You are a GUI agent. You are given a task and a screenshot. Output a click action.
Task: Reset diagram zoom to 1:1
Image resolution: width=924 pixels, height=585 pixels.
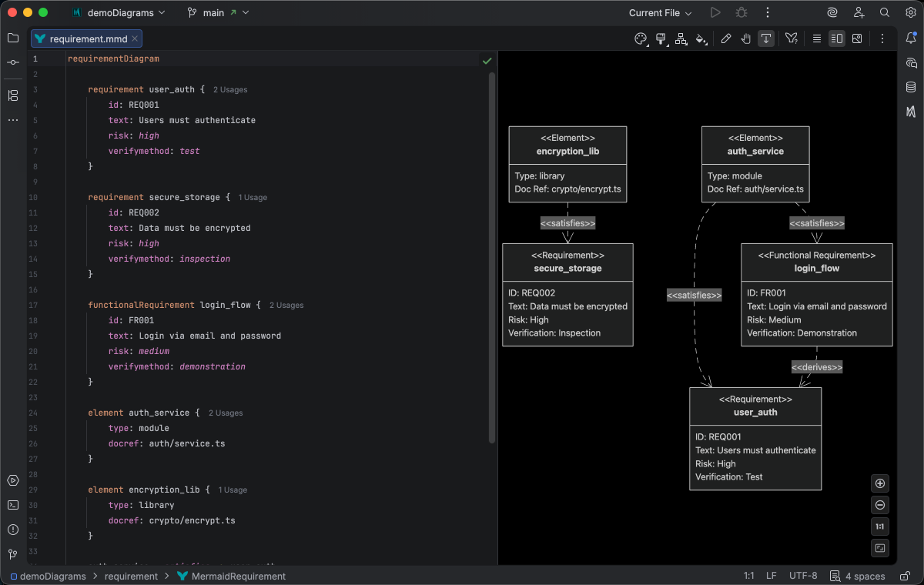click(x=881, y=526)
